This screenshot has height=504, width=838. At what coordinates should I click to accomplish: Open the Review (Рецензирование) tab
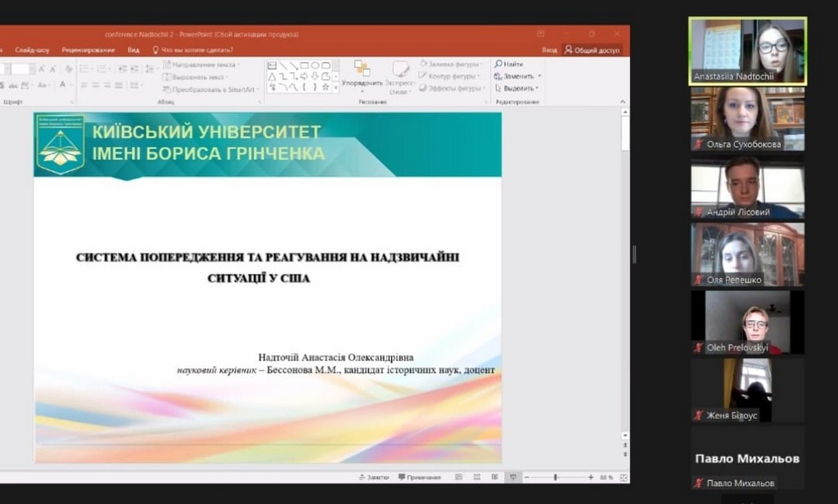[88, 50]
